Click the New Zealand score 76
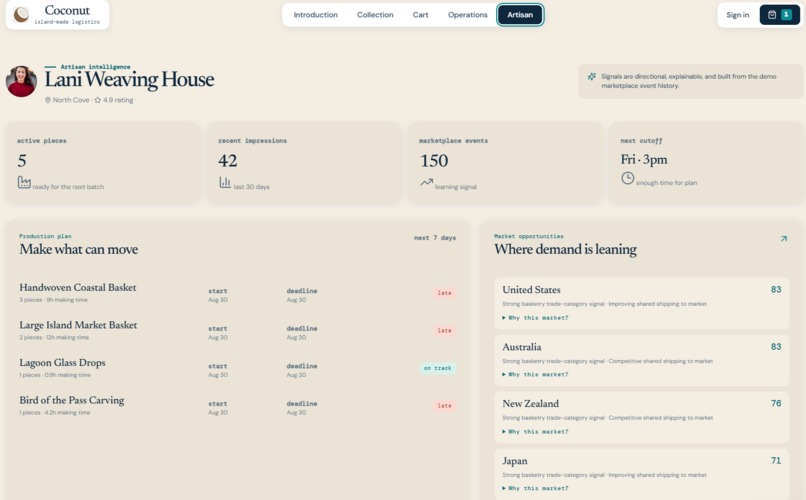 click(776, 403)
